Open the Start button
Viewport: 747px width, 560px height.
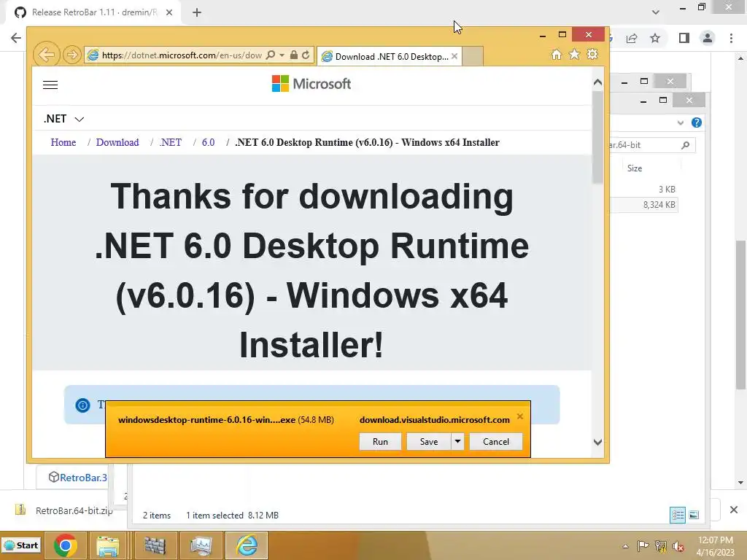pyautogui.click(x=21, y=545)
